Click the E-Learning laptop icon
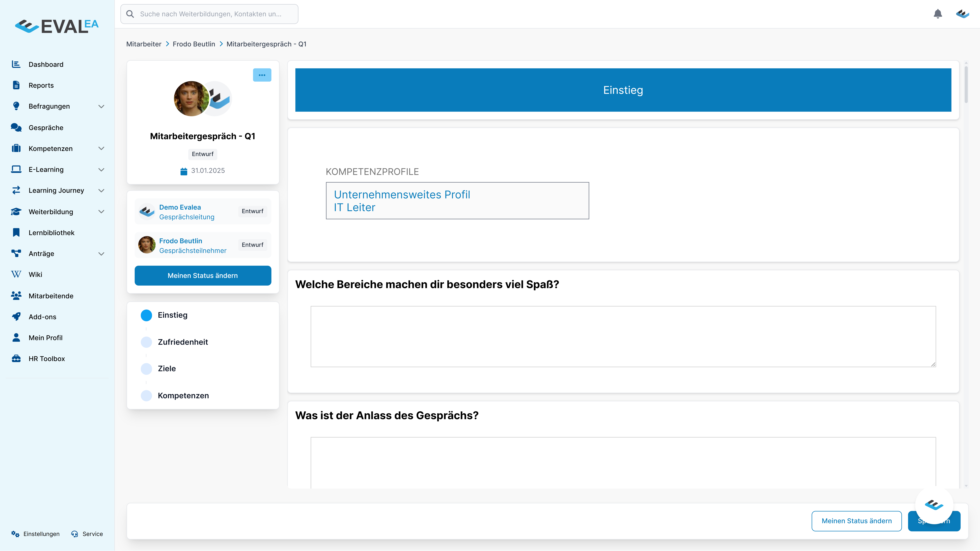The height and width of the screenshot is (551, 980). click(x=16, y=169)
